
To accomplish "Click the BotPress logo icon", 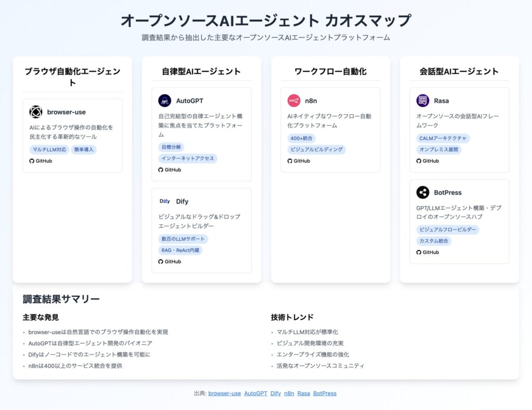I will coord(423,193).
